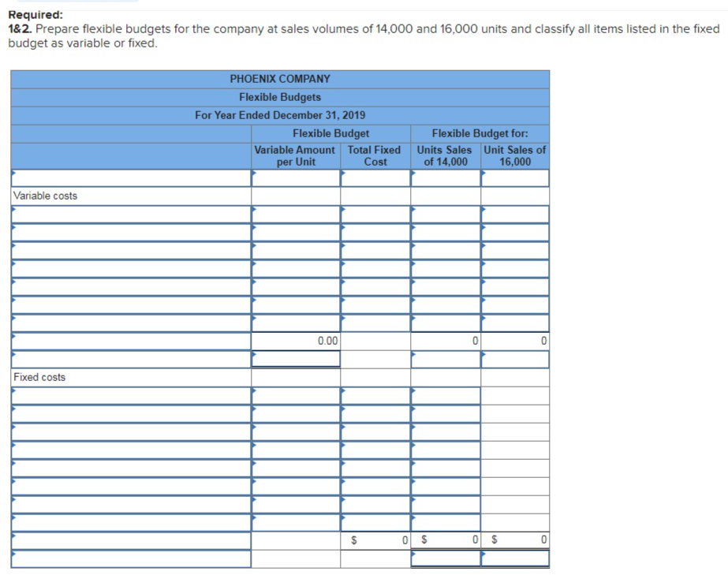Click the Flexible Budgets header row

click(279, 96)
